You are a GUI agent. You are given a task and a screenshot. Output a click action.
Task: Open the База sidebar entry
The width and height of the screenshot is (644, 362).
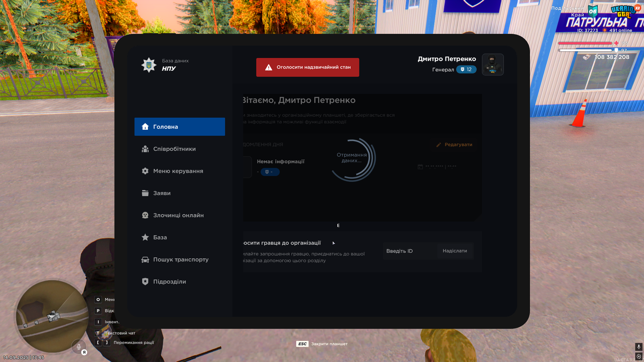[x=180, y=237]
